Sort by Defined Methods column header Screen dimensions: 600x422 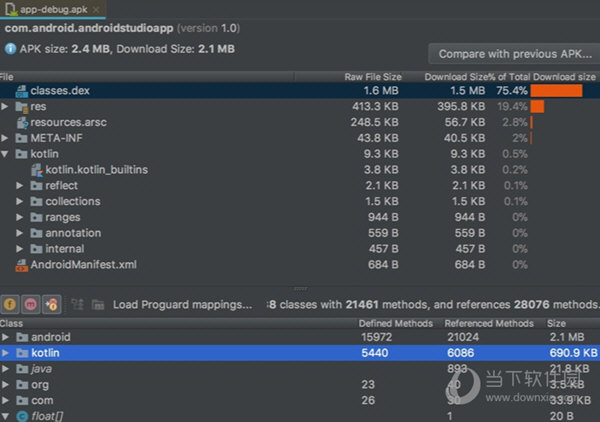(x=396, y=324)
